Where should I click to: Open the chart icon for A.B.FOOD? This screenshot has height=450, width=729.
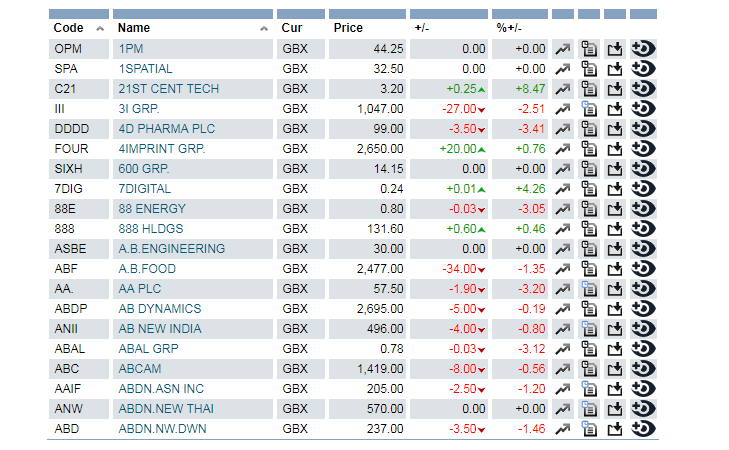(563, 269)
